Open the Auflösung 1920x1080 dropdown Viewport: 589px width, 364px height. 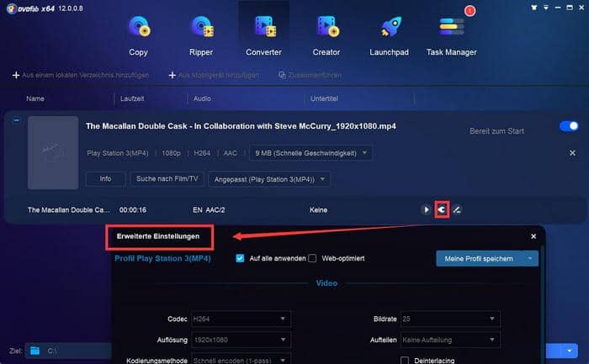point(241,340)
